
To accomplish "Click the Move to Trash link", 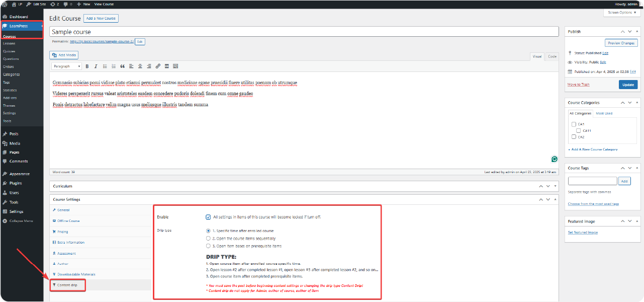I will (x=579, y=85).
